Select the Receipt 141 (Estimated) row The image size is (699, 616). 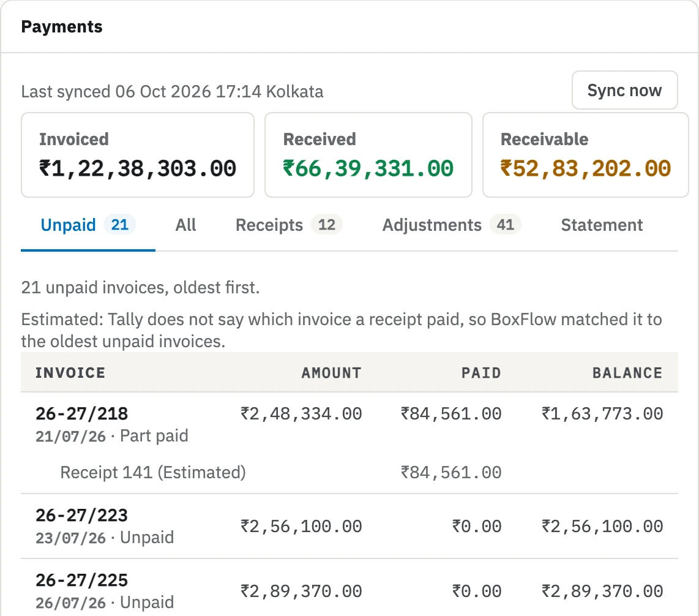coord(349,472)
